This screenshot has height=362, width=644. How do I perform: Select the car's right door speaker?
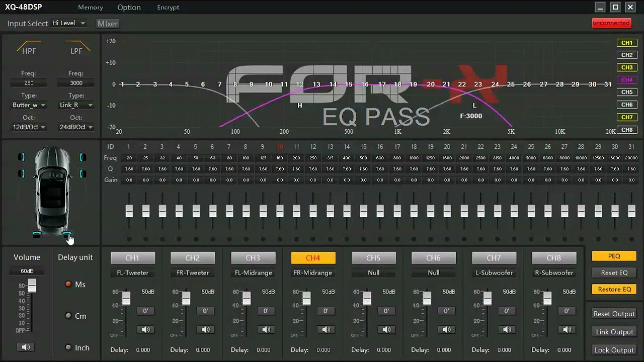(x=82, y=174)
